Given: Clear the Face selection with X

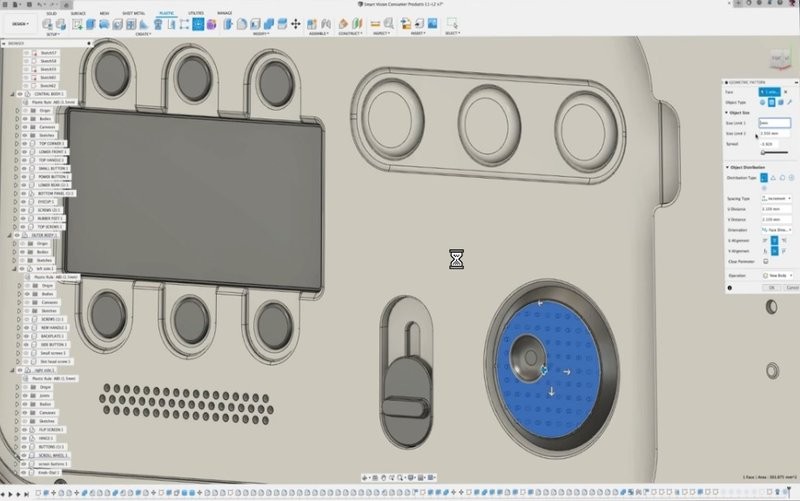Looking at the screenshot, I should coord(787,91).
